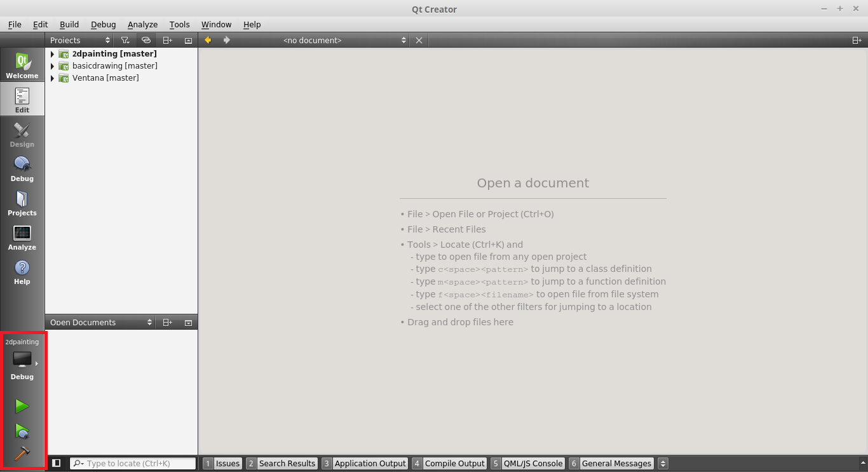Open Help mode with question mark icon
Viewport: 868px width, 472px height.
click(x=22, y=271)
